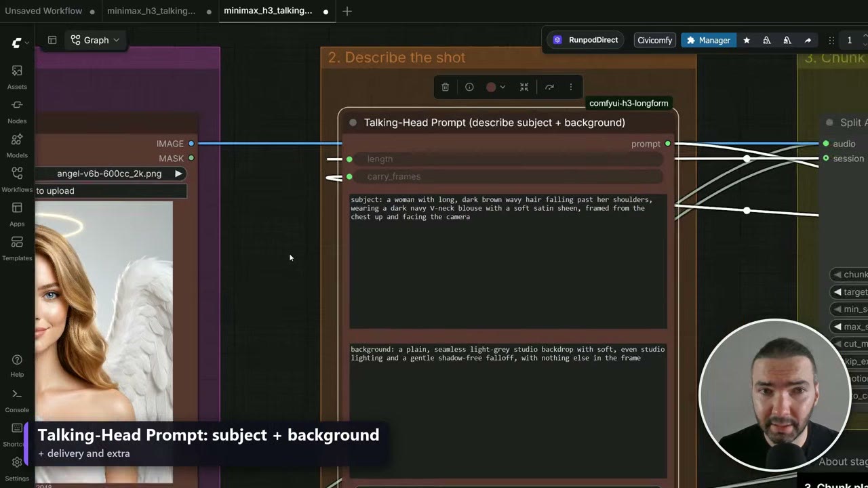Click the share arrow icon in top toolbar
868x488 pixels.
coord(808,40)
